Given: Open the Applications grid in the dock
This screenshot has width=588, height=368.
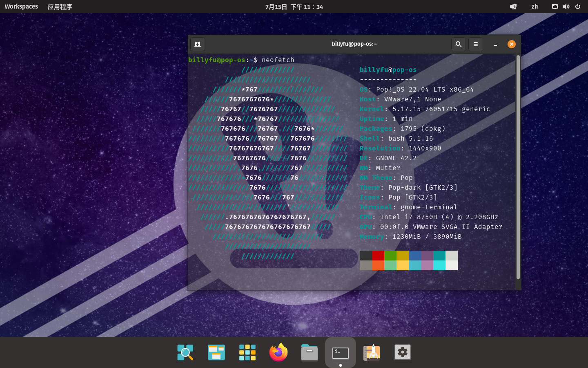Looking at the screenshot, I should 247,352.
